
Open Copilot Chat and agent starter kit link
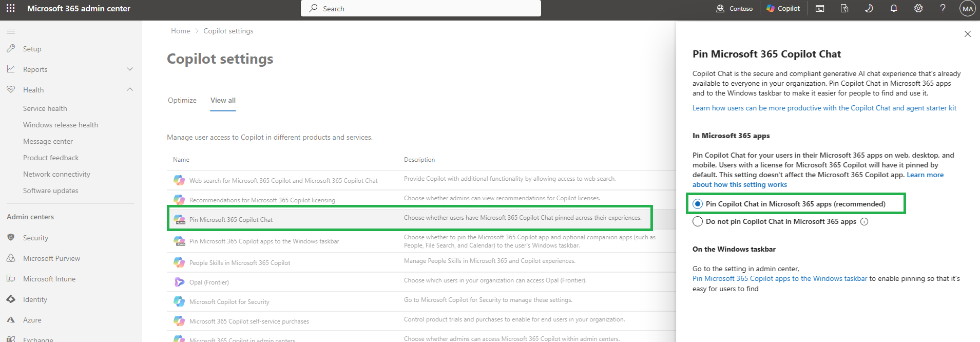tap(824, 108)
